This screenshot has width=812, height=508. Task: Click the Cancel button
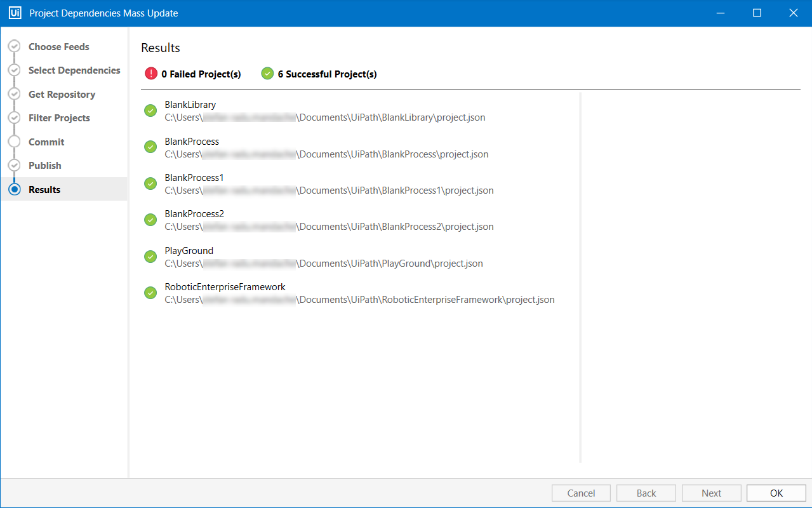click(x=580, y=493)
